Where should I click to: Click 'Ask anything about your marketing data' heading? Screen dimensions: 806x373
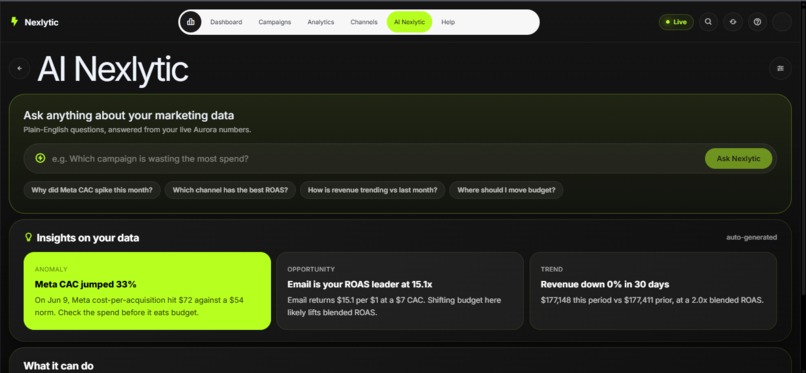pyautogui.click(x=129, y=116)
